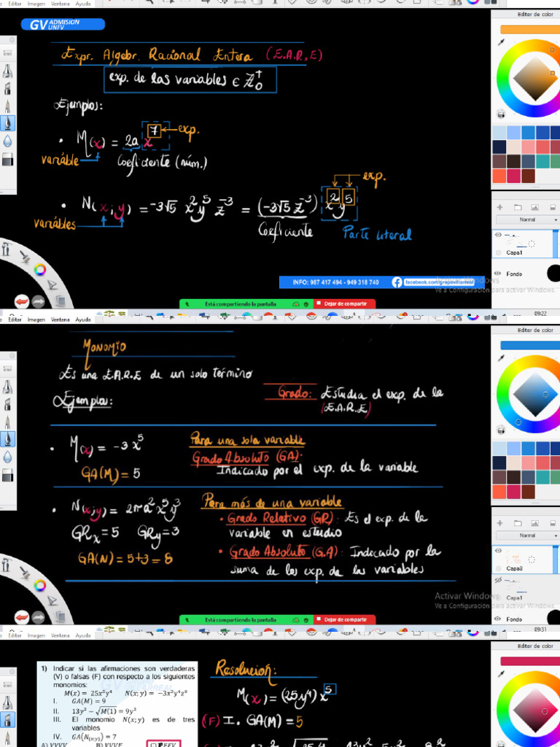
Task: Click the 09:31 taskbar clock
Action: [540, 630]
